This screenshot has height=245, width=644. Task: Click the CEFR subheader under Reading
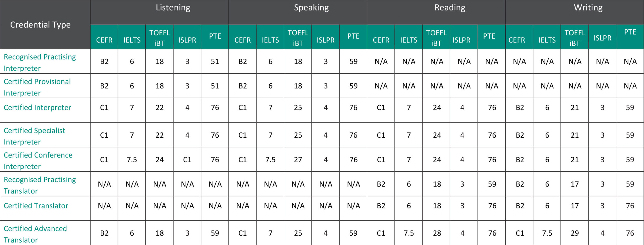click(x=381, y=40)
